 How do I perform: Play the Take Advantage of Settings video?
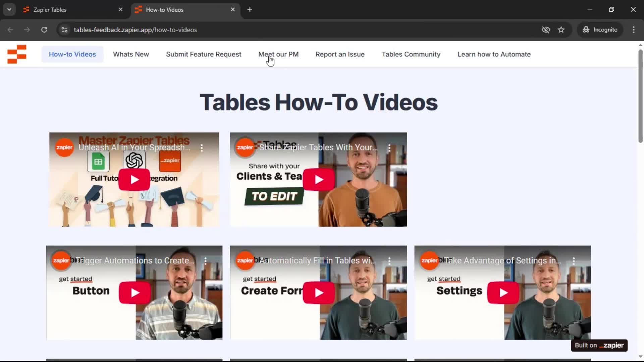[503, 293]
